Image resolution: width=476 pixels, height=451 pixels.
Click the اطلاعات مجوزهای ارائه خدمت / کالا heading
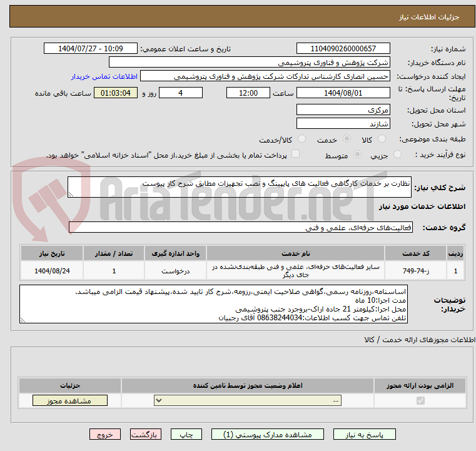coord(420,340)
